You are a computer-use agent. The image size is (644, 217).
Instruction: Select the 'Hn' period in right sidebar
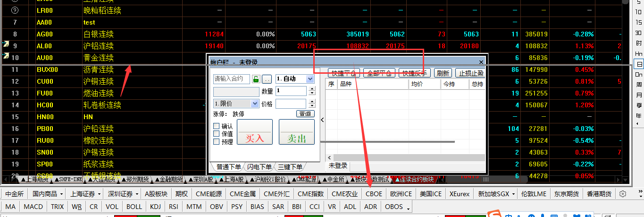coord(639,54)
